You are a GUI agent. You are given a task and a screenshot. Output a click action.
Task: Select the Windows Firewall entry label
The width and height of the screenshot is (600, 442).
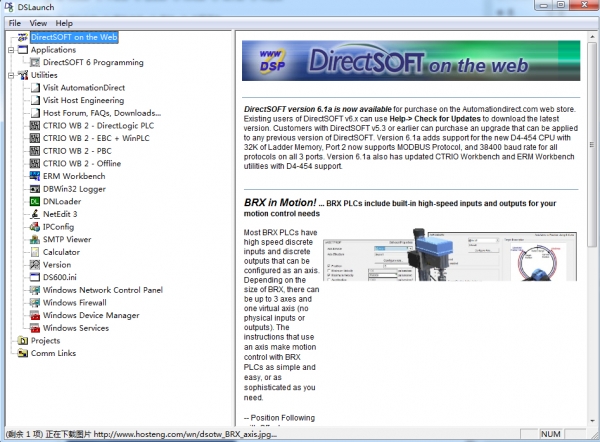(x=75, y=302)
